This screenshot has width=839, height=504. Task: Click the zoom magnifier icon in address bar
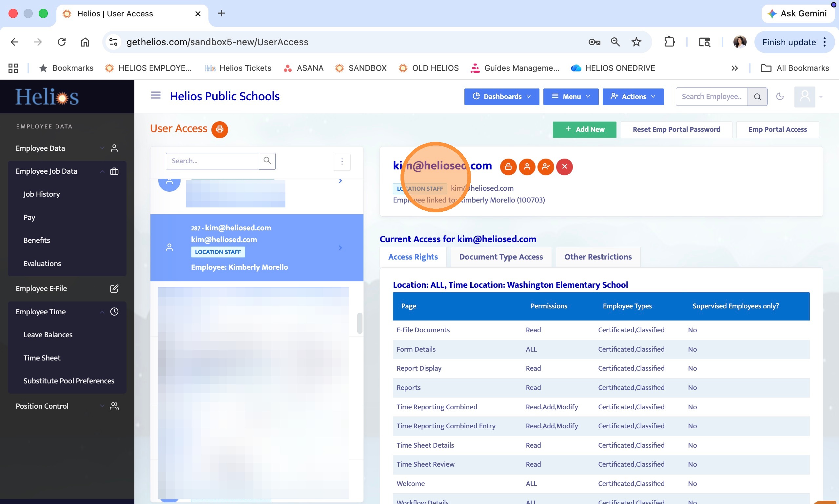pyautogui.click(x=615, y=42)
